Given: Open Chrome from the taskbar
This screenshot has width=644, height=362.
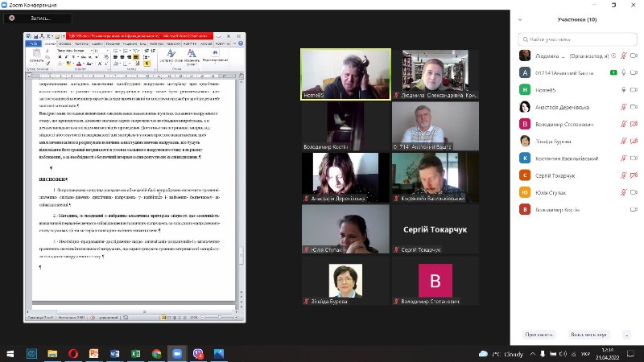Looking at the screenshot, I should click(x=156, y=353).
